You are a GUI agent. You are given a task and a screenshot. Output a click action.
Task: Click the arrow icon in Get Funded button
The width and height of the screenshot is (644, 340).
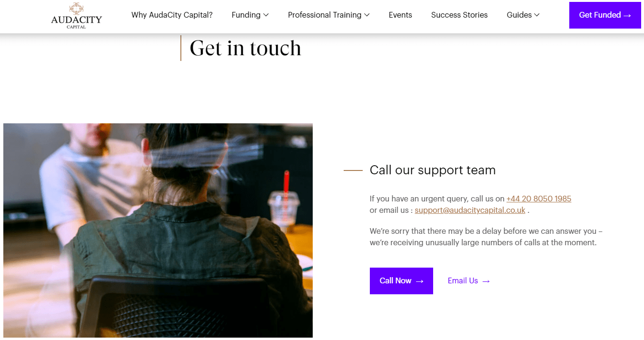click(627, 15)
